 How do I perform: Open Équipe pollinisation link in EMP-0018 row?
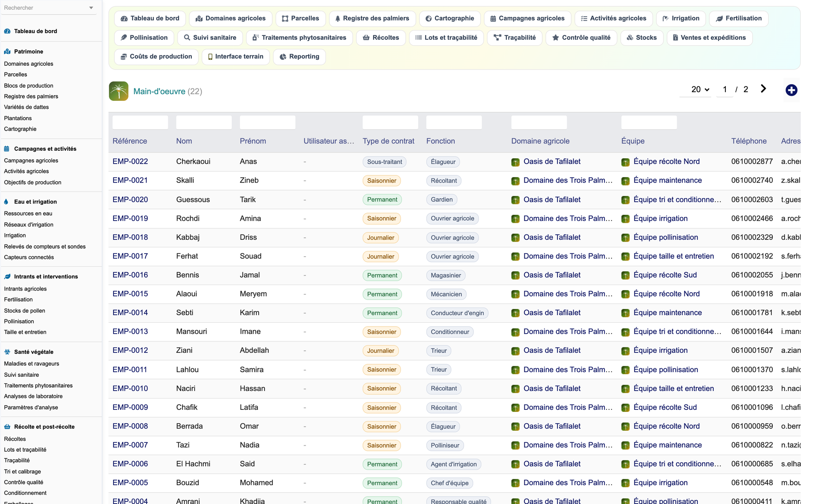[x=666, y=237]
